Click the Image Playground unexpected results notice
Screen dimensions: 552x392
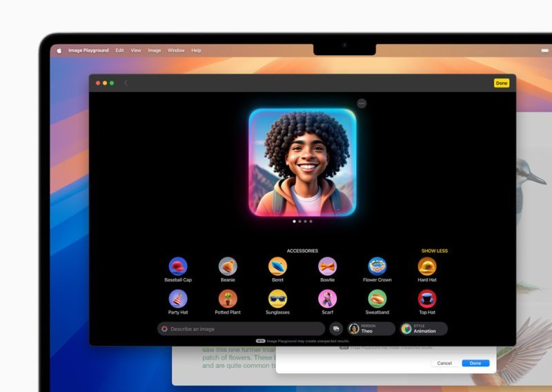coord(303,341)
